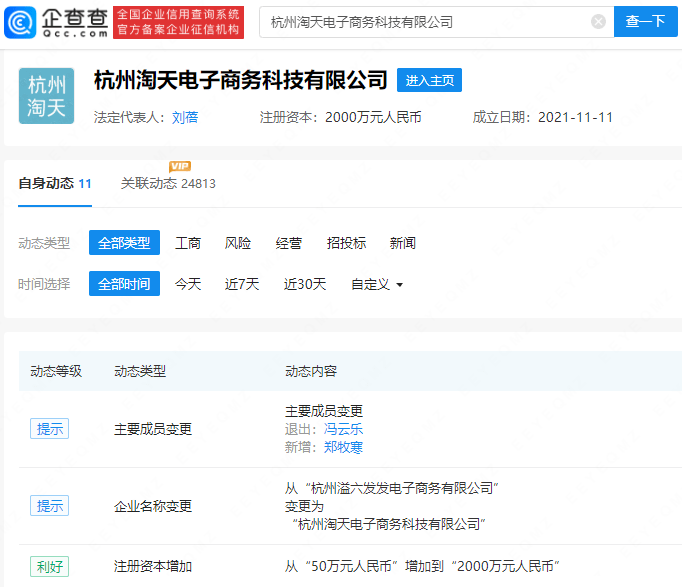The width and height of the screenshot is (682, 587).
Task: Filter dynamics by 工商 type
Action: pyautogui.click(x=188, y=243)
